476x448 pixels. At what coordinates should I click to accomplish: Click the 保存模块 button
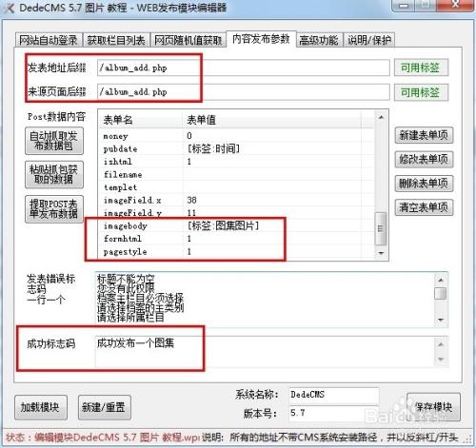tap(433, 407)
